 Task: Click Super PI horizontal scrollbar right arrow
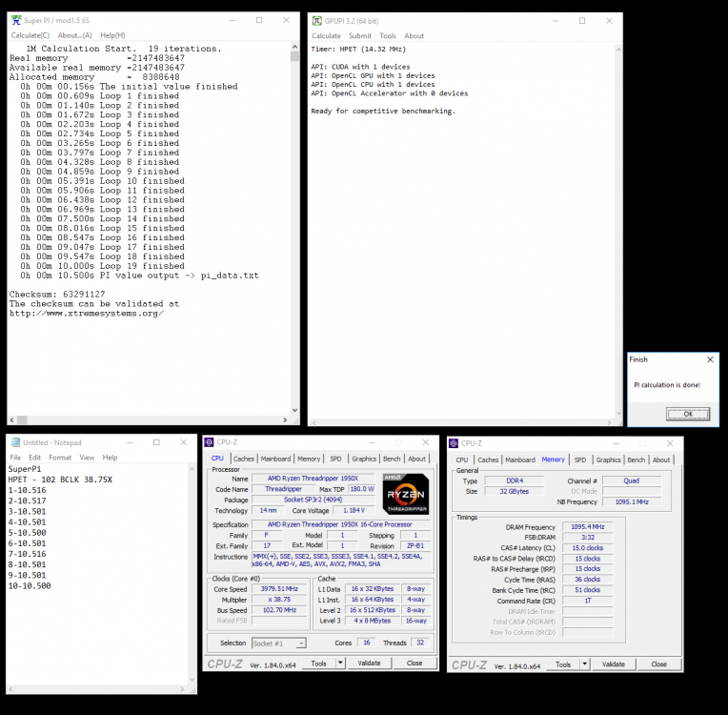(285, 419)
